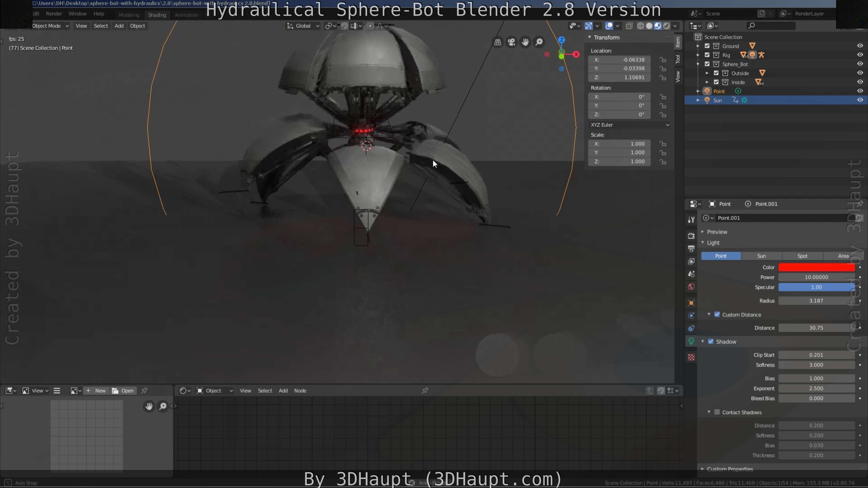Switch to camera view icon
Viewport: 868px width, 488px height.
coord(512,42)
